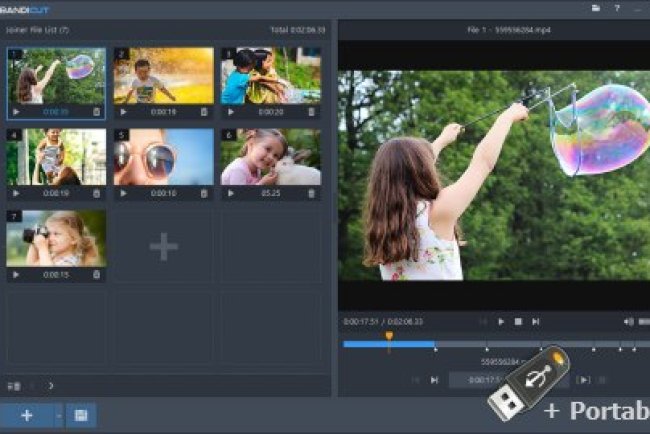The height and width of the screenshot is (434, 650).
Task: Select the sunglasses thumbnail, clip 5
Action: point(164,157)
